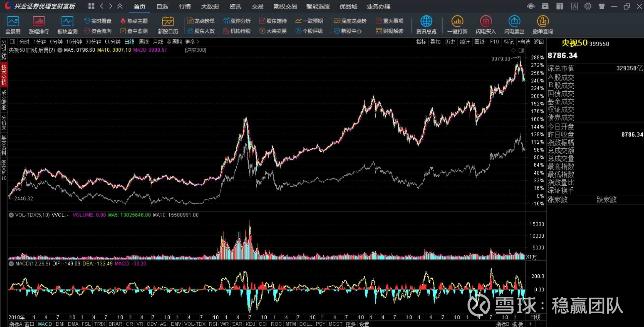Click the layout columns icon in title bar
This screenshot has width=644, height=327.
559,6
